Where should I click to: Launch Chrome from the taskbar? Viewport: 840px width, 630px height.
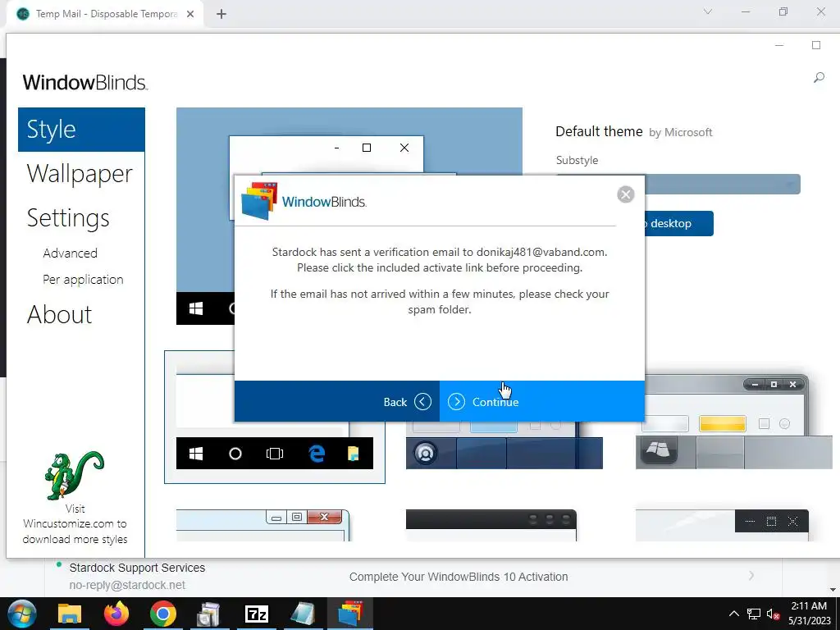coord(163,614)
